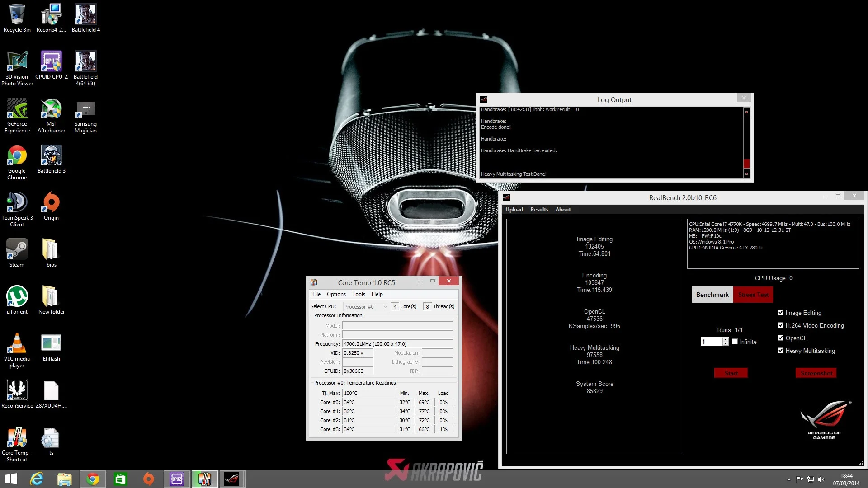Open the Battlefield 4 desktop shortcut
The height and width of the screenshot is (488, 868).
pyautogui.click(x=85, y=19)
